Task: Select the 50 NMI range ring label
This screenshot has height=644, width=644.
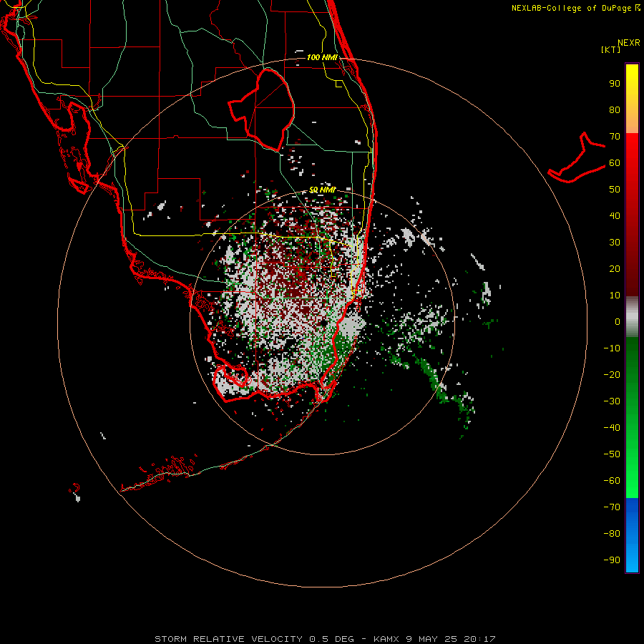Action: (322, 190)
